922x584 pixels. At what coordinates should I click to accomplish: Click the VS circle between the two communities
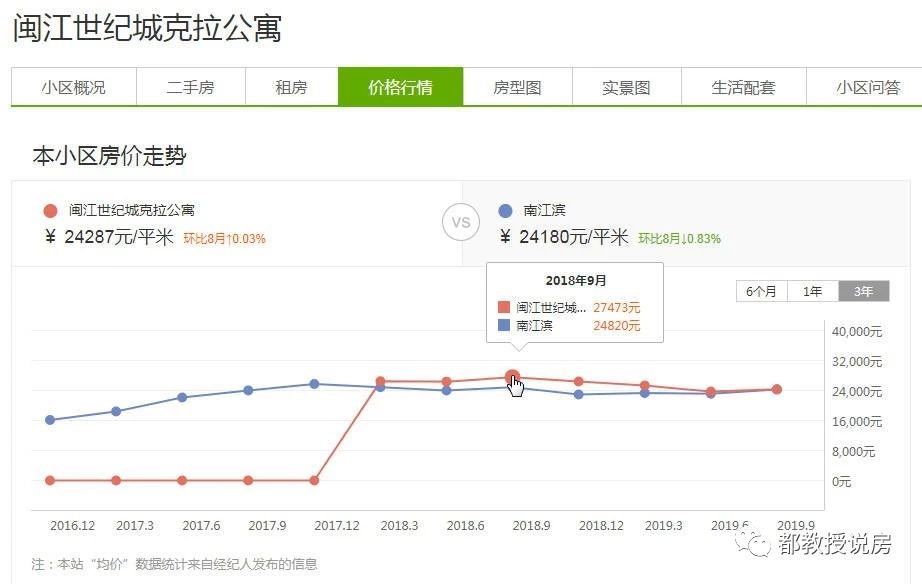[x=461, y=222]
